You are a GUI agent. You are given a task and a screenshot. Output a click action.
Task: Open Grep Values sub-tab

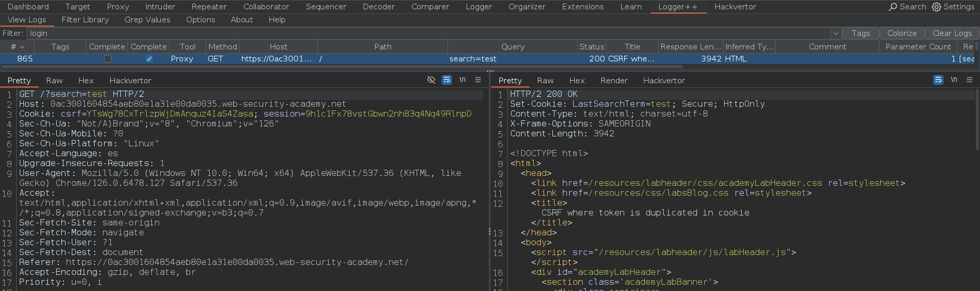(x=147, y=20)
